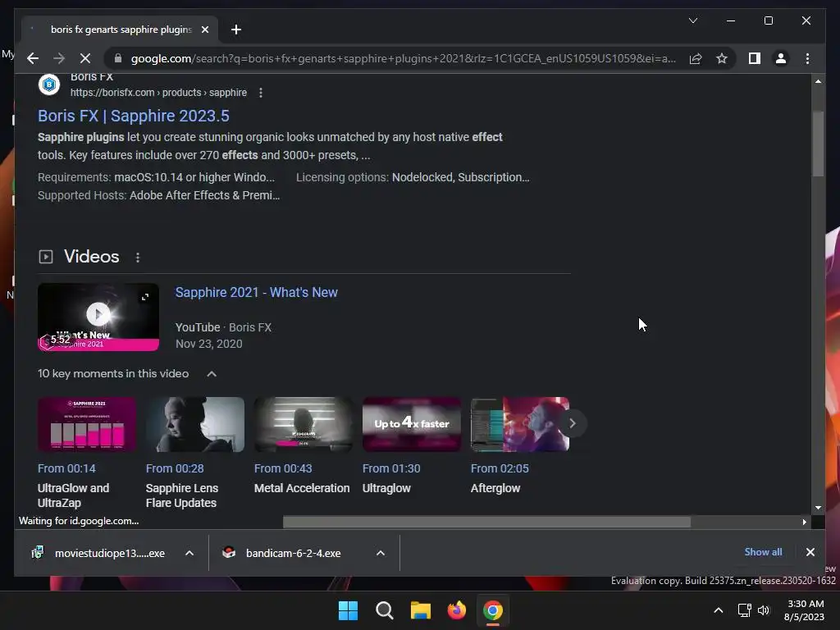Open Metal Acceleration key moment thumbnail
This screenshot has width=840, height=630.
(x=304, y=424)
